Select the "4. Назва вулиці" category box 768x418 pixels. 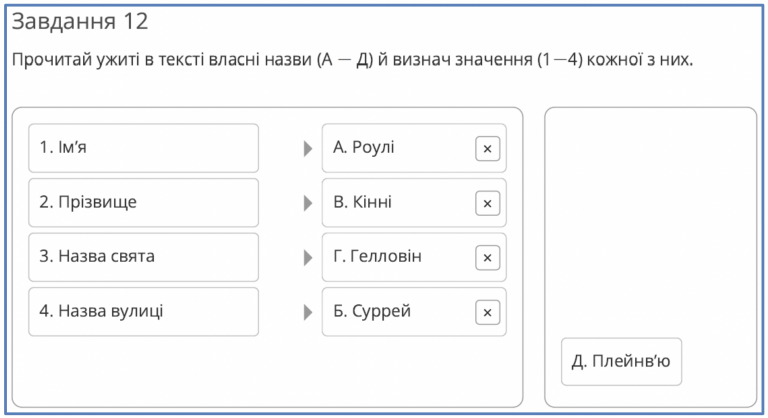pyautogui.click(x=144, y=312)
